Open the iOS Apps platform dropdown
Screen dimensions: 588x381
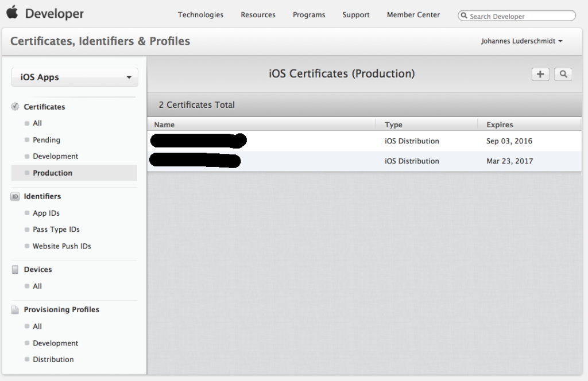coord(75,77)
